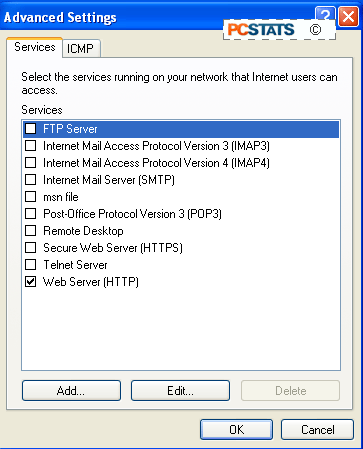The height and width of the screenshot is (449, 363).
Task: Check the Telnet Server box
Action: pyautogui.click(x=31, y=265)
